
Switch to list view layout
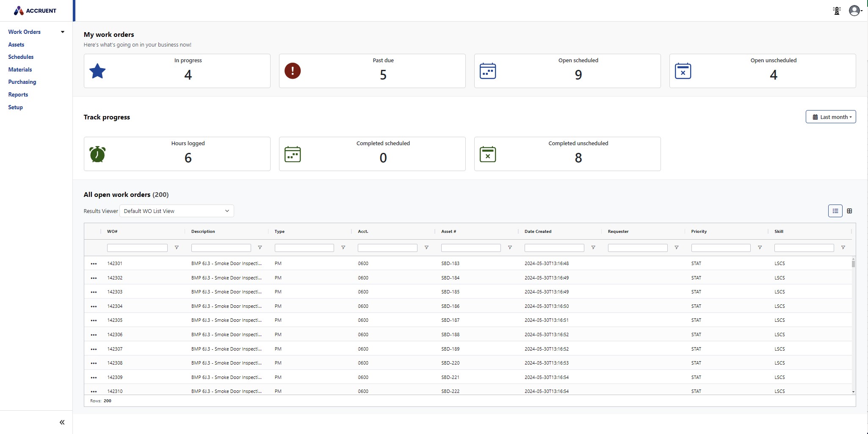[x=835, y=211]
